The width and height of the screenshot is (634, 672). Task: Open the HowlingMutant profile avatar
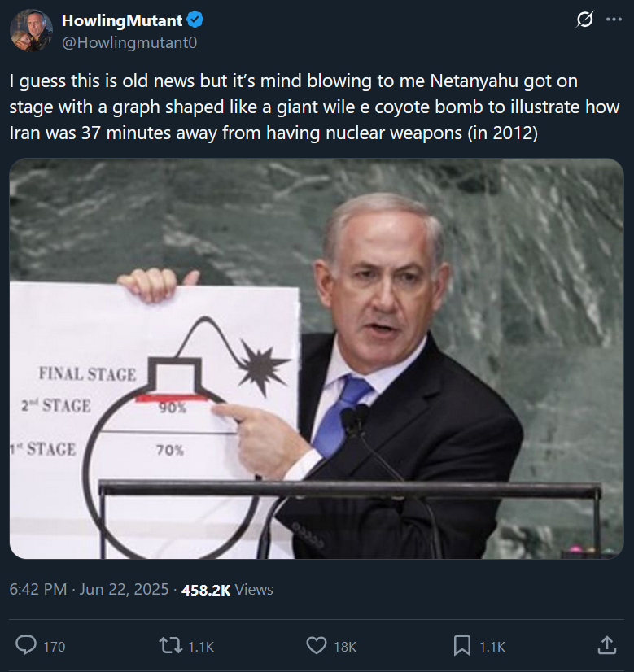pyautogui.click(x=31, y=31)
